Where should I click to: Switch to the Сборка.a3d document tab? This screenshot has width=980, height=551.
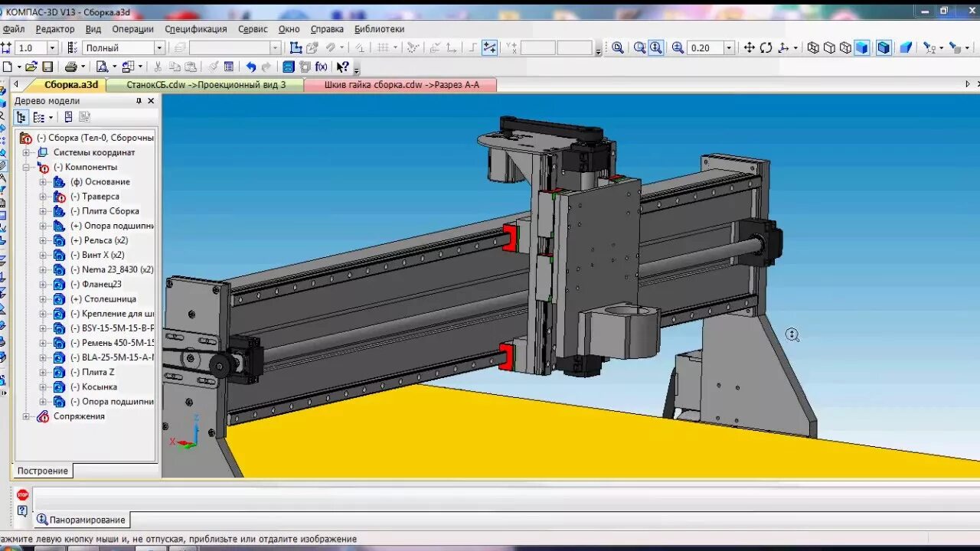coord(70,85)
